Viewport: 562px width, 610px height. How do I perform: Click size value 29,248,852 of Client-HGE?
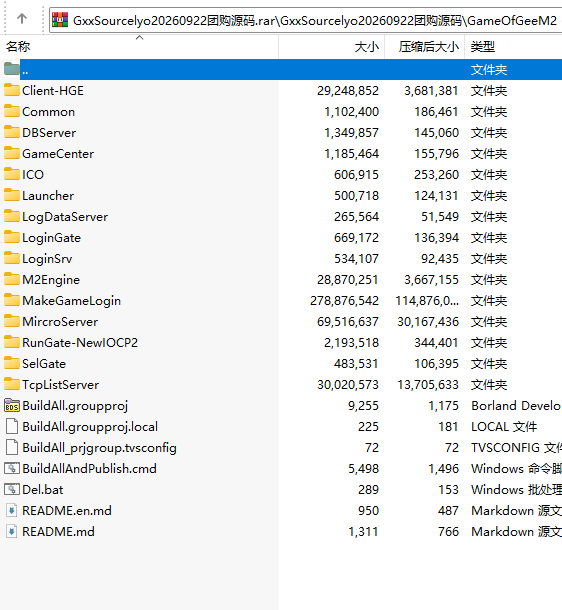(348, 91)
